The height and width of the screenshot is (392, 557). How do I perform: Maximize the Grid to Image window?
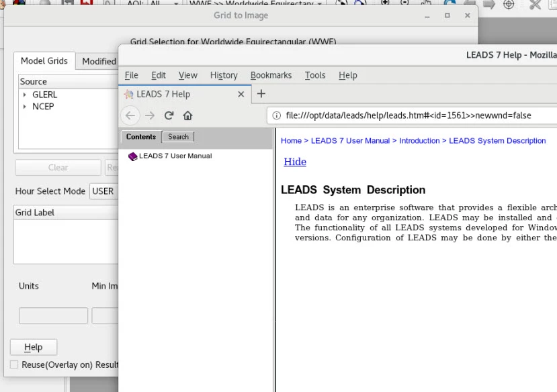click(447, 15)
